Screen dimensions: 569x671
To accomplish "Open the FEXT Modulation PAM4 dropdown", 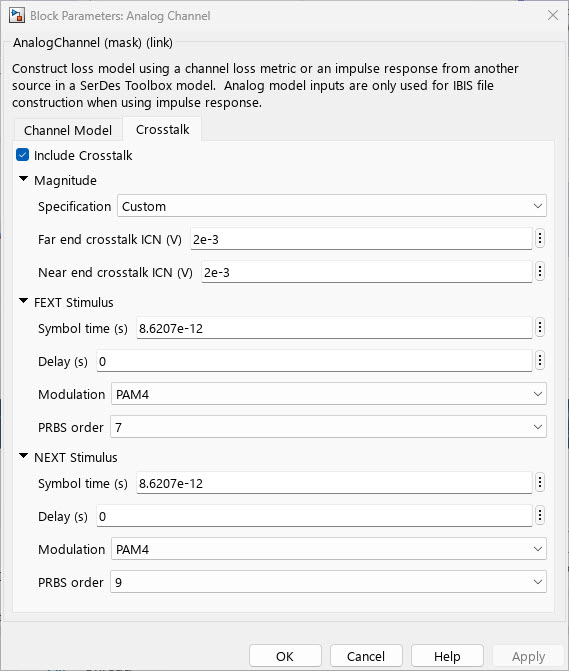I will (329, 394).
